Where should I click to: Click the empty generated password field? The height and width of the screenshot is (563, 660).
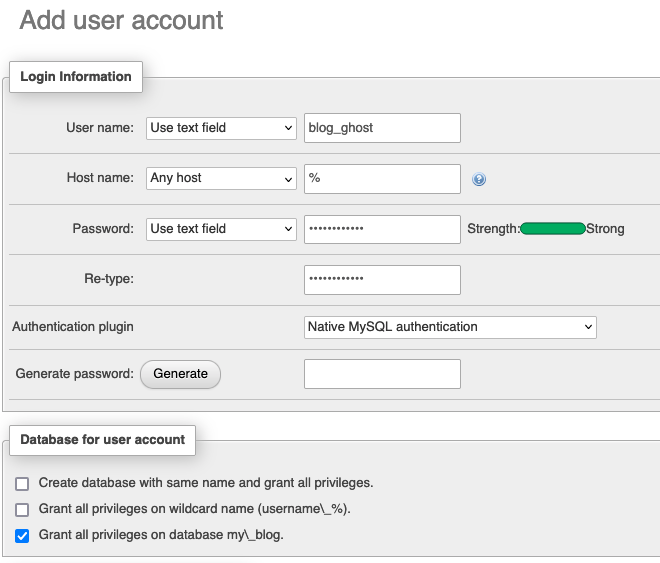pos(382,374)
